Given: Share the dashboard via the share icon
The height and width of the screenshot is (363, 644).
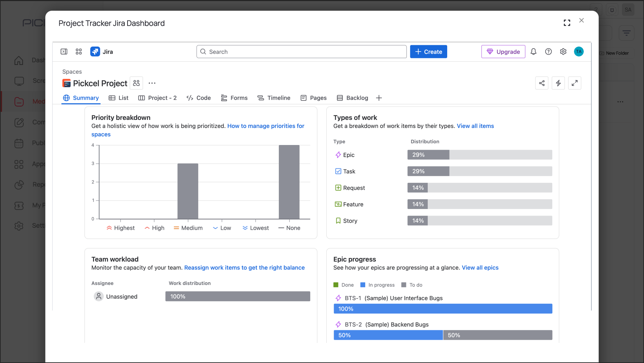Looking at the screenshot, I should pyautogui.click(x=542, y=83).
